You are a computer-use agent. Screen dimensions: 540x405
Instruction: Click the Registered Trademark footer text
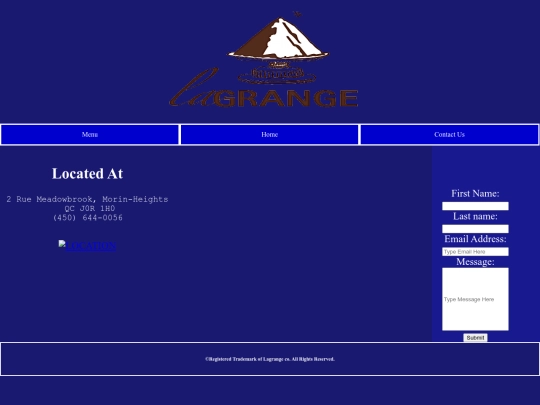(270, 359)
